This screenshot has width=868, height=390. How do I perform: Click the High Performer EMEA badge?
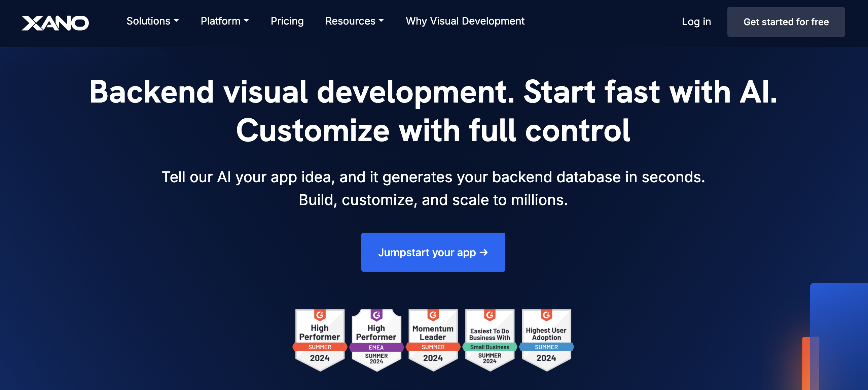click(376, 340)
